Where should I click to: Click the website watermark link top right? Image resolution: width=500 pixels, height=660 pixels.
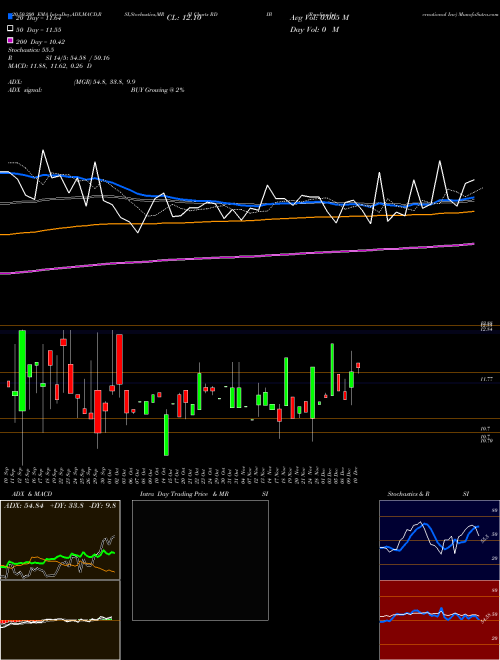coord(460,14)
